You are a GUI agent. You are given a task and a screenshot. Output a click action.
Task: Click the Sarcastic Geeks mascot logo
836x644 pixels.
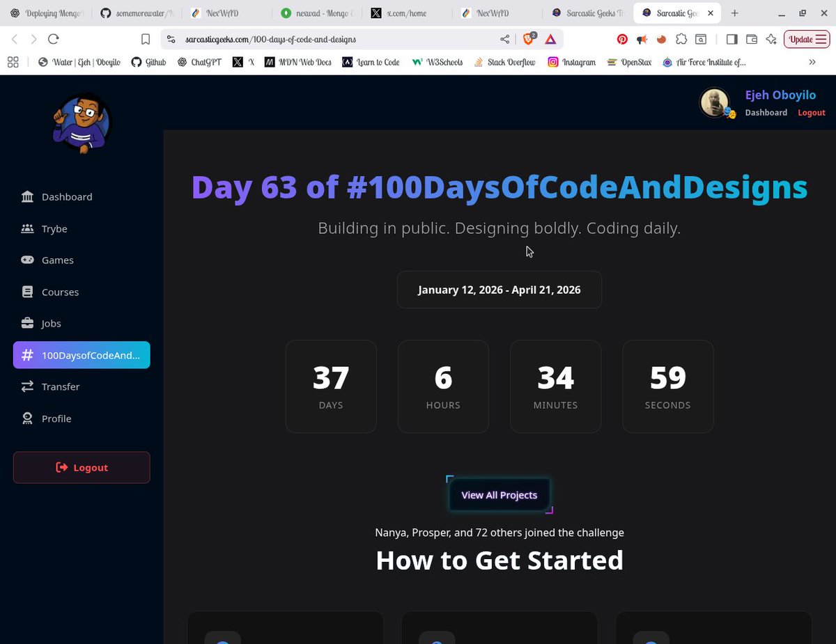(x=82, y=123)
